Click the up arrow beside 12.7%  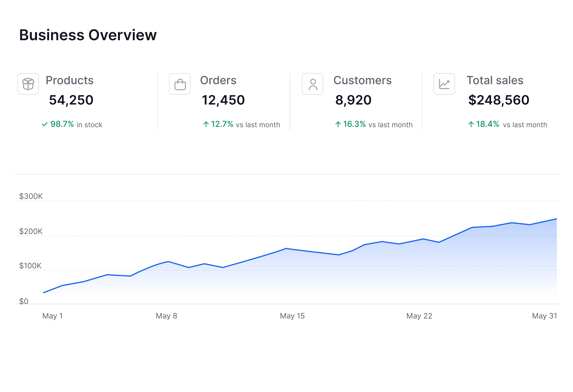pyautogui.click(x=206, y=124)
